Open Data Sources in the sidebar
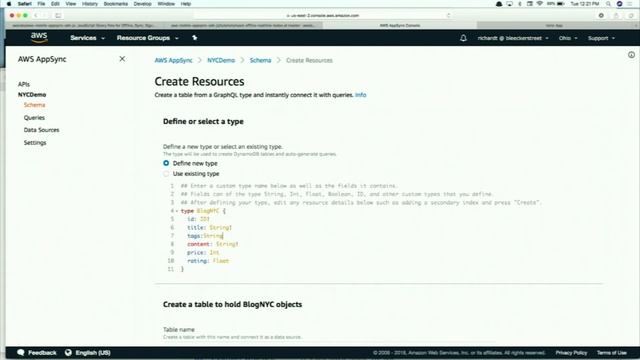640x360 pixels. coord(41,130)
